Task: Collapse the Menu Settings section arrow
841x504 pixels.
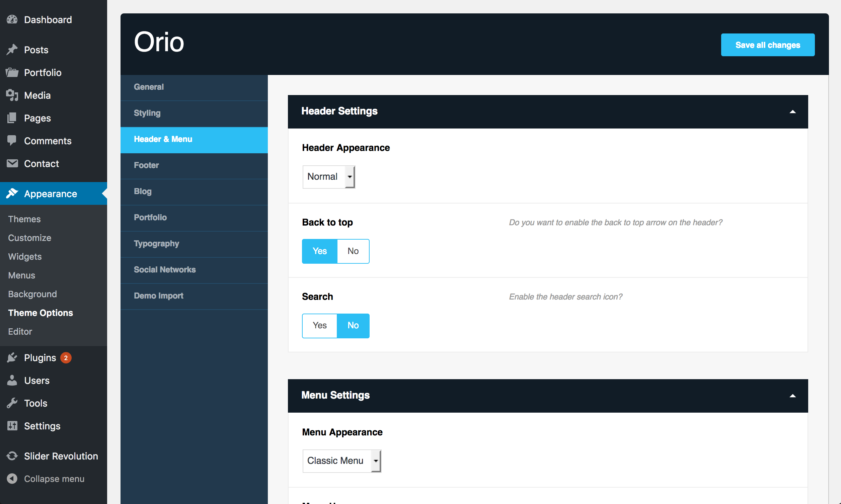Action: pos(793,396)
